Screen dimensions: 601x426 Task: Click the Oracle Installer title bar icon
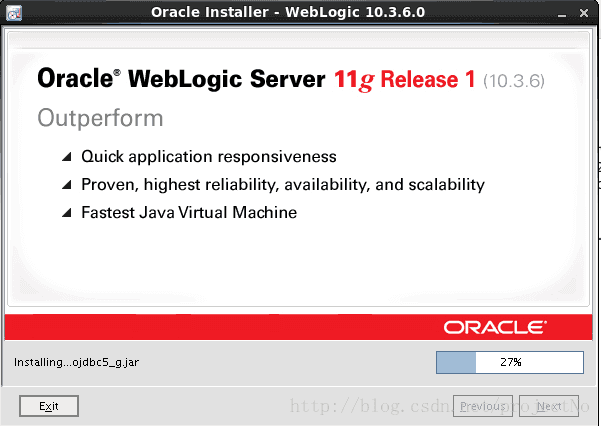pyautogui.click(x=14, y=13)
